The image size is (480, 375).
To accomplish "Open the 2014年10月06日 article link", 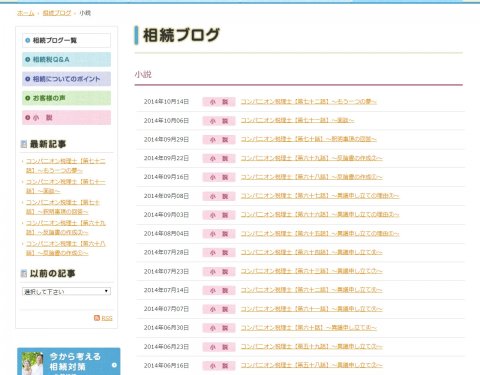I will pyautogui.click(x=297, y=120).
